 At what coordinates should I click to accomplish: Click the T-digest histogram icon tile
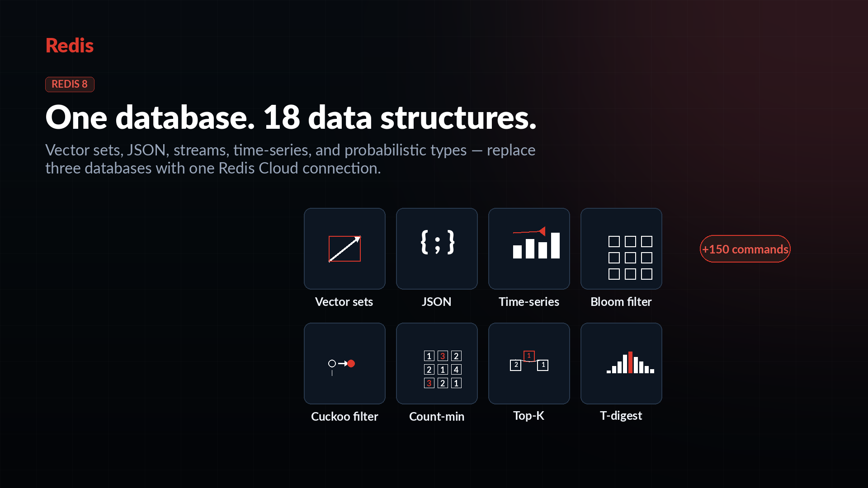tap(621, 363)
